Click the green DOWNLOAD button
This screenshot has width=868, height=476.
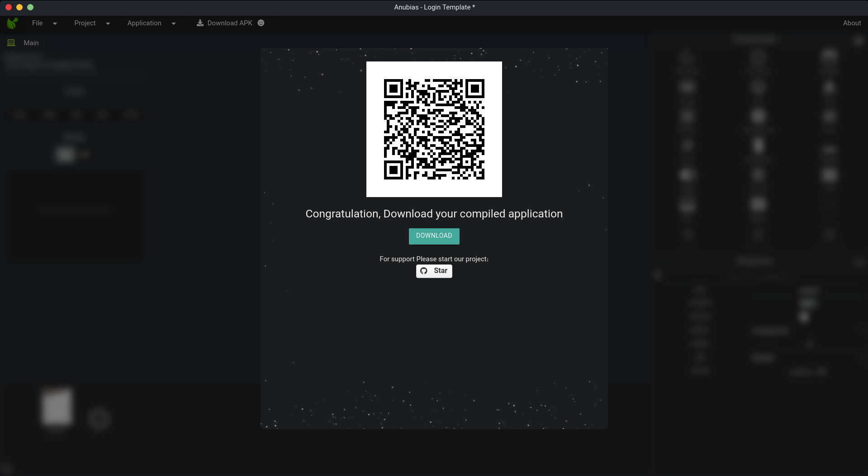(434, 236)
